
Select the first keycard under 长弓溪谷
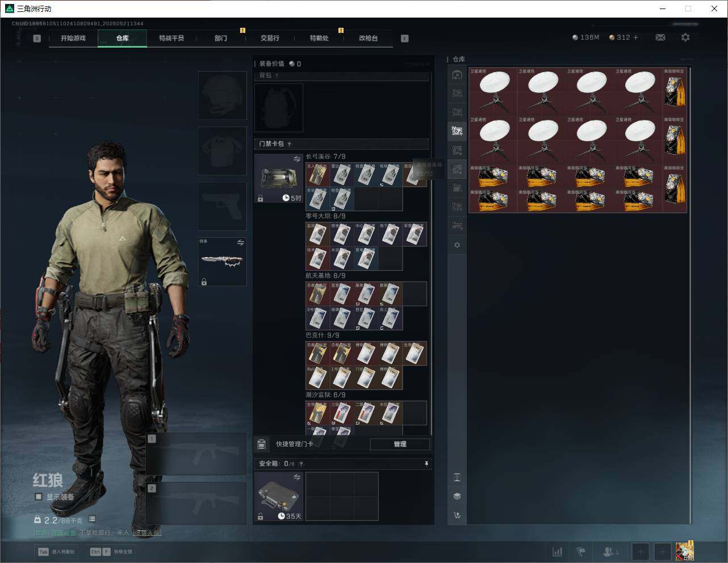coord(317,175)
